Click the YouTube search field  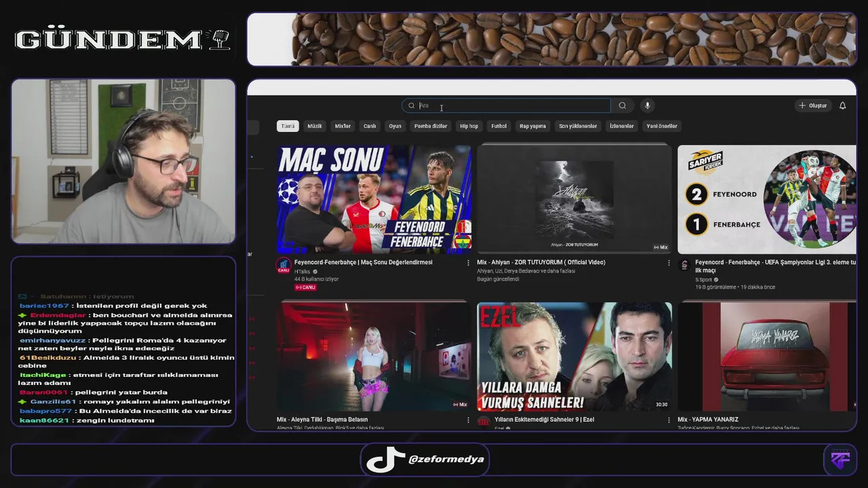point(507,106)
